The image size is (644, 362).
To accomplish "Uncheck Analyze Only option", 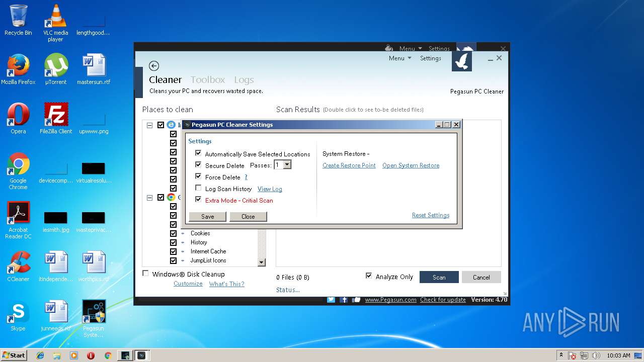I will tap(369, 276).
